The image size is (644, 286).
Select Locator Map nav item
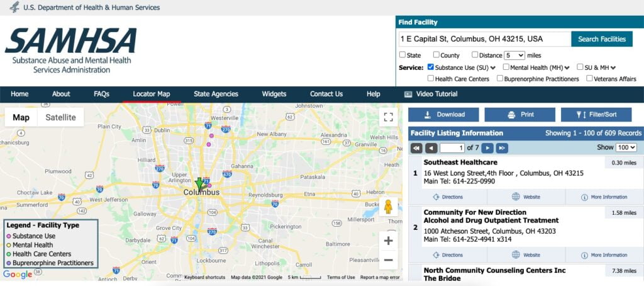point(152,94)
